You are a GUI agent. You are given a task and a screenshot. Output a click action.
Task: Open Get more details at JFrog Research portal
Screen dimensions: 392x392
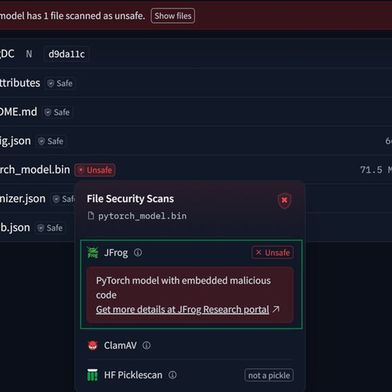pos(182,310)
